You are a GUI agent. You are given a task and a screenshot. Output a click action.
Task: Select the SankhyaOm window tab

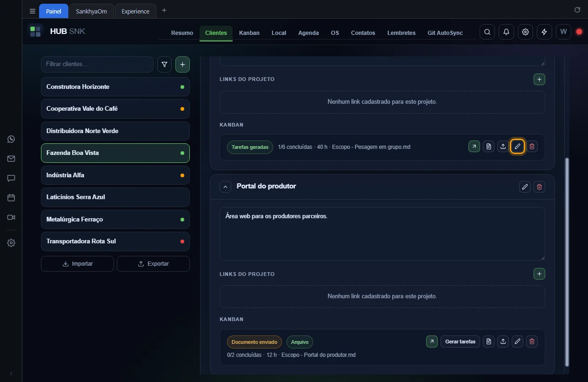(x=91, y=11)
